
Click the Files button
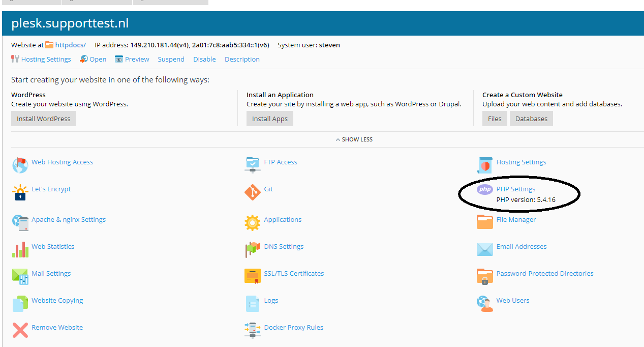click(x=495, y=119)
